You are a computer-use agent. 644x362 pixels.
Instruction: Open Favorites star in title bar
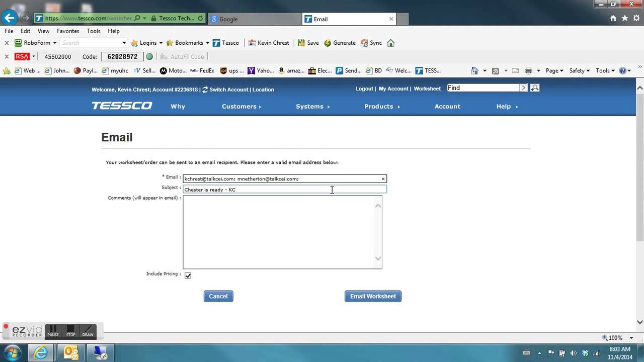click(x=625, y=18)
